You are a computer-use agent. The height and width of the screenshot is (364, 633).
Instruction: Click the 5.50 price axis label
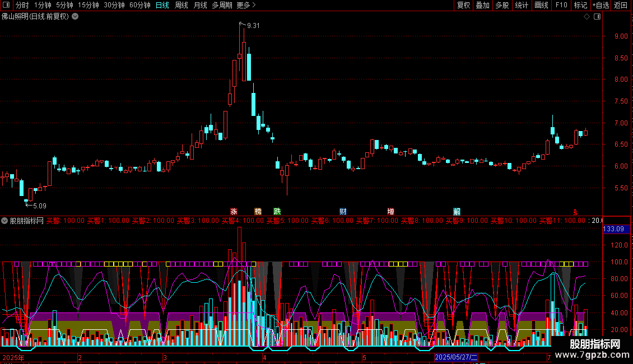(x=621, y=188)
